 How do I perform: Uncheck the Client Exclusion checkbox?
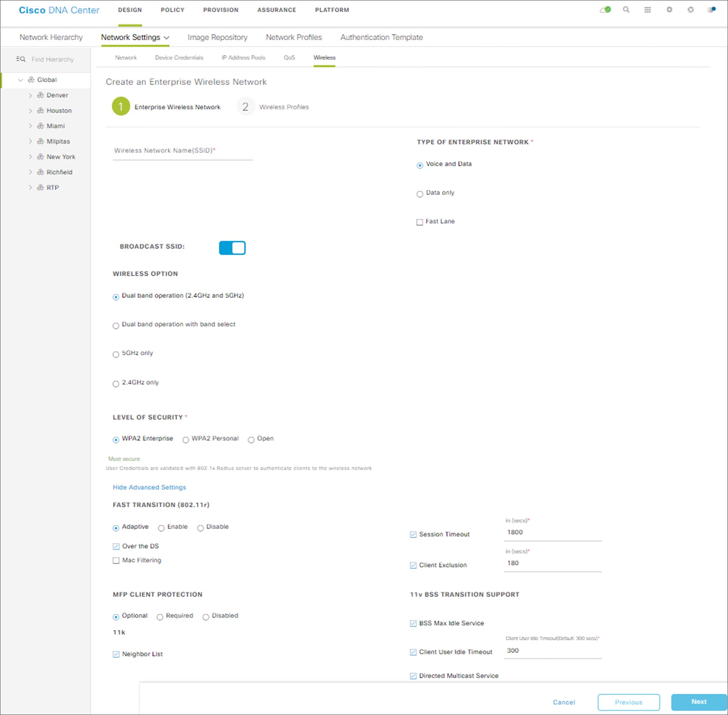[x=413, y=566]
